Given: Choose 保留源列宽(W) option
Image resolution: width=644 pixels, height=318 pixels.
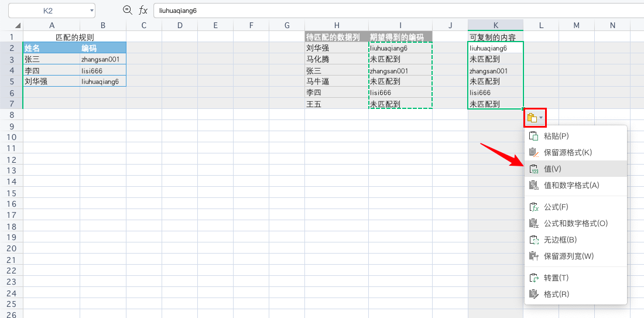Looking at the screenshot, I should click(568, 256).
